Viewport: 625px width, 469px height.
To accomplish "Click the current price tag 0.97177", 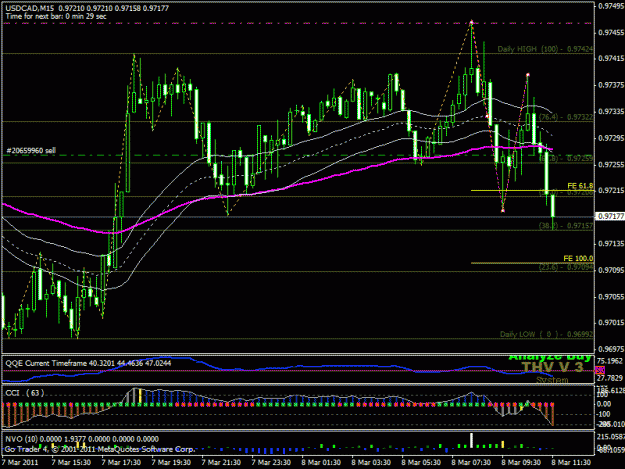I will pos(610,216).
